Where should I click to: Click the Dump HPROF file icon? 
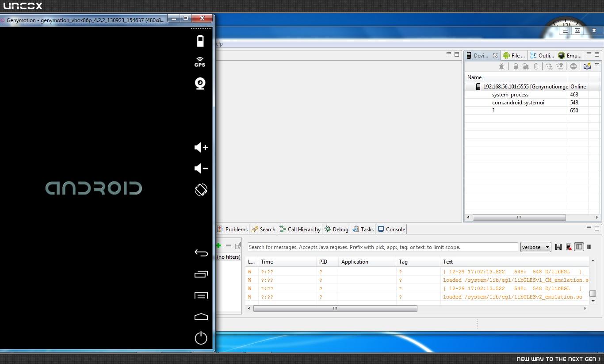coord(526,66)
